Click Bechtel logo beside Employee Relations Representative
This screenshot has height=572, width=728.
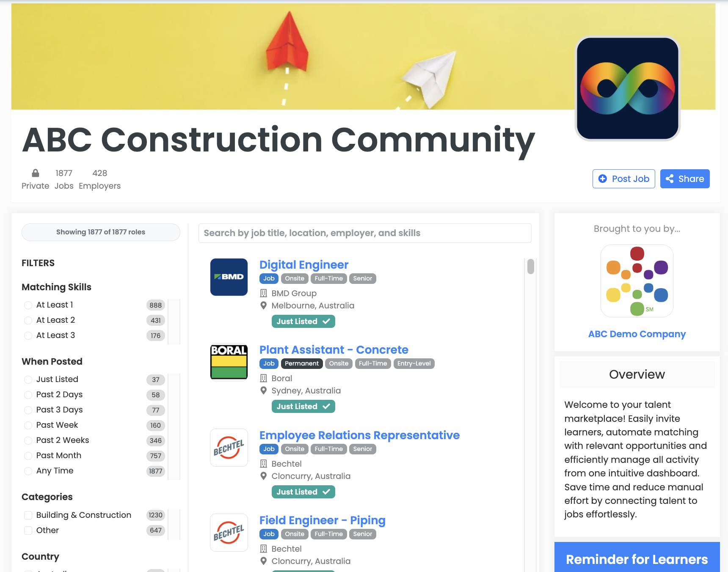[229, 448]
